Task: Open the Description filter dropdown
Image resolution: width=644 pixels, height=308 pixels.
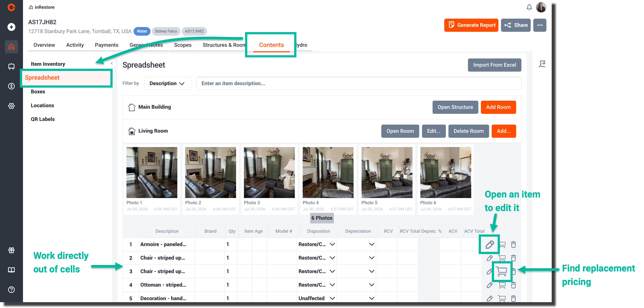Action: click(x=167, y=83)
